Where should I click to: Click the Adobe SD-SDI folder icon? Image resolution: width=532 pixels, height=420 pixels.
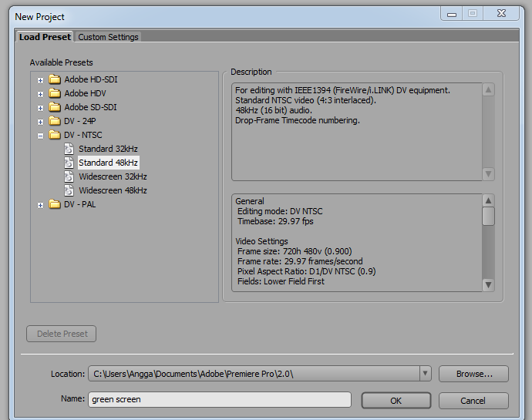(54, 107)
